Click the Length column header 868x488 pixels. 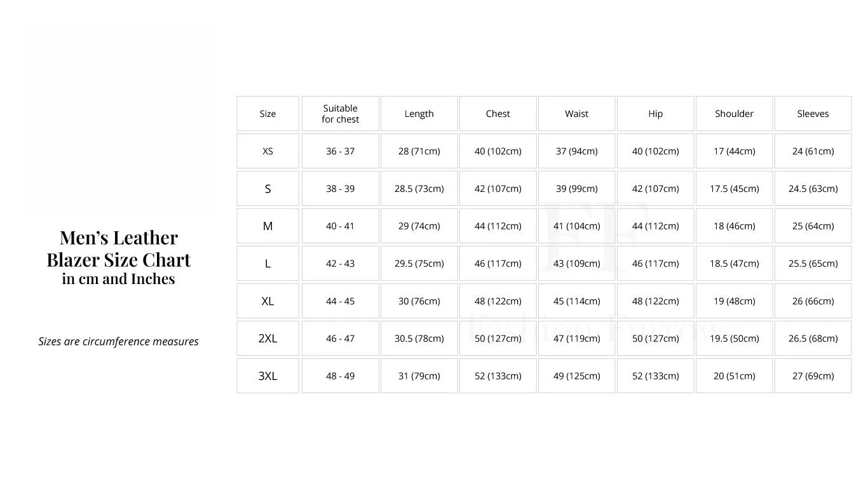tap(419, 114)
